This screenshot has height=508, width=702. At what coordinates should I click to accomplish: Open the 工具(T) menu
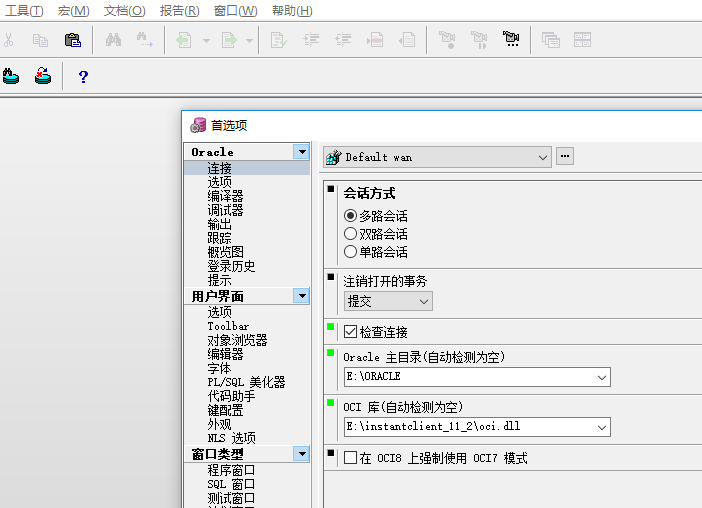coord(24,11)
